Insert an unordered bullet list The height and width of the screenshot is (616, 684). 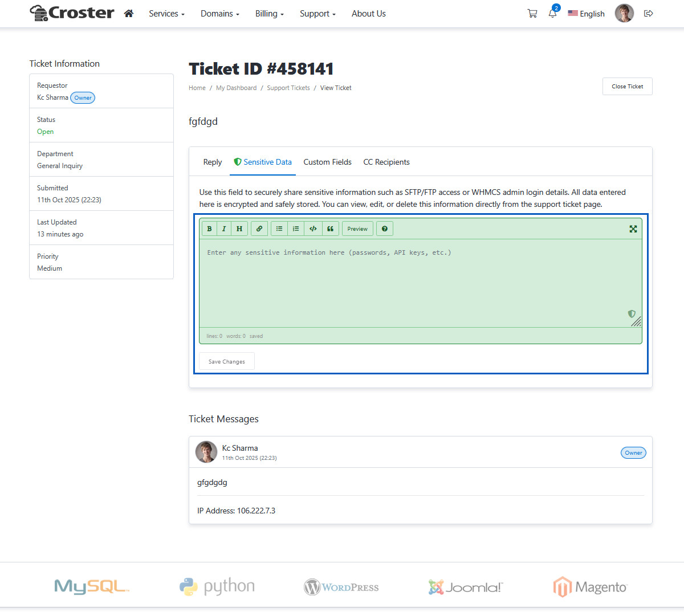pyautogui.click(x=279, y=229)
